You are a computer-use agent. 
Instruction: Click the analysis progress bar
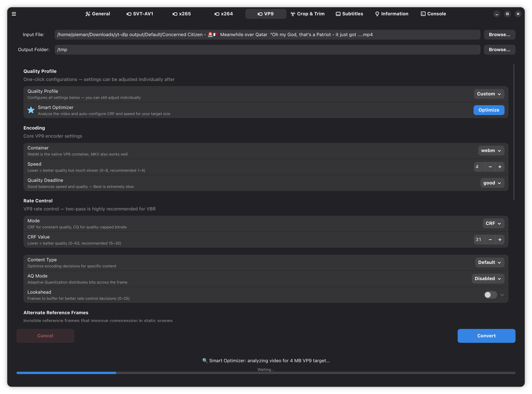coord(266,373)
